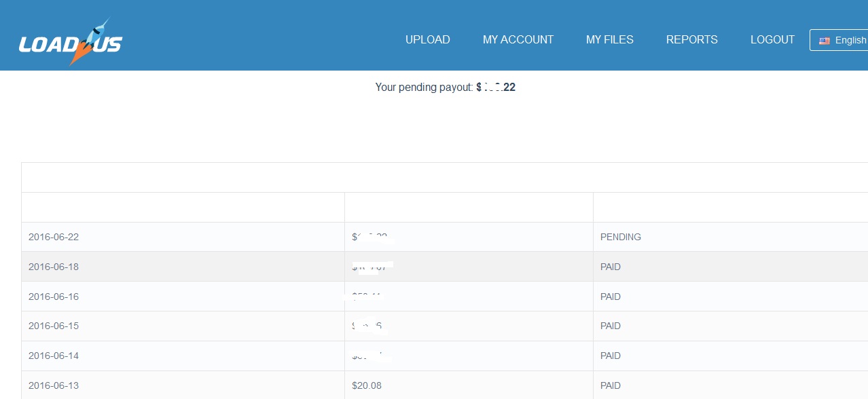868x399 pixels.
Task: Click the pending payout amount text
Action: pos(496,87)
